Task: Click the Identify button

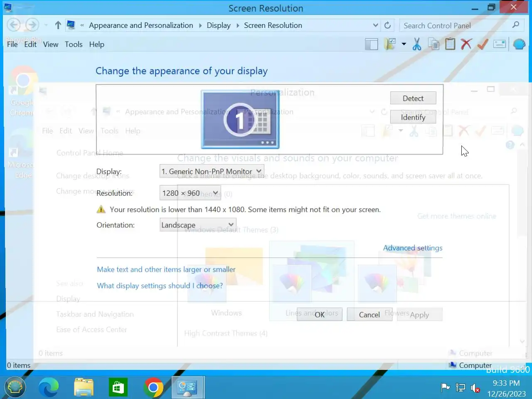Action: point(413,117)
